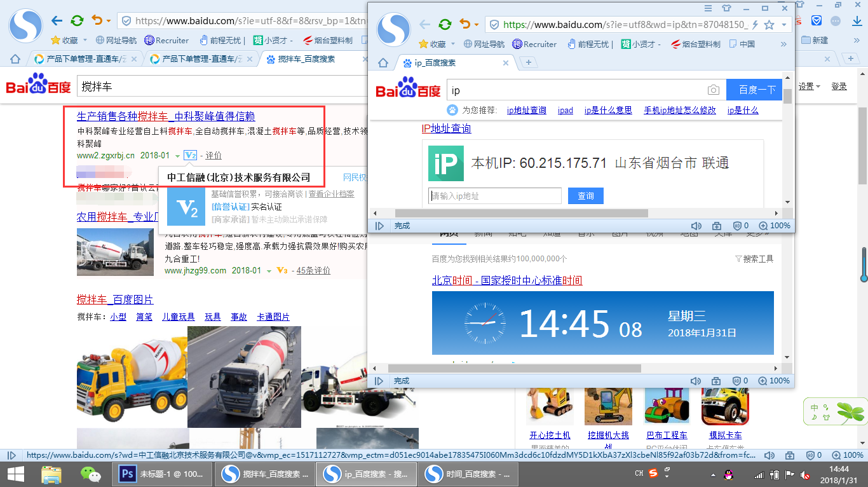The image size is (868, 487).
Task: Click the ip是什么意思 suggestion link
Action: point(608,110)
